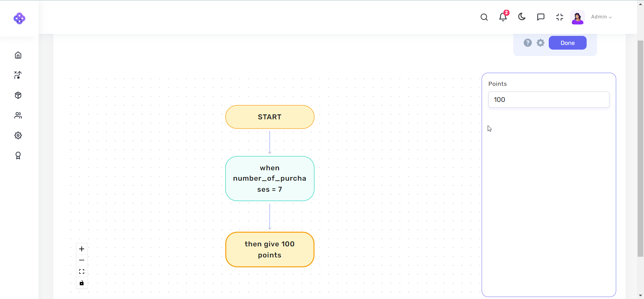The width and height of the screenshot is (644, 299).
Task: Open flow settings gear beside Done
Action: 540,43
